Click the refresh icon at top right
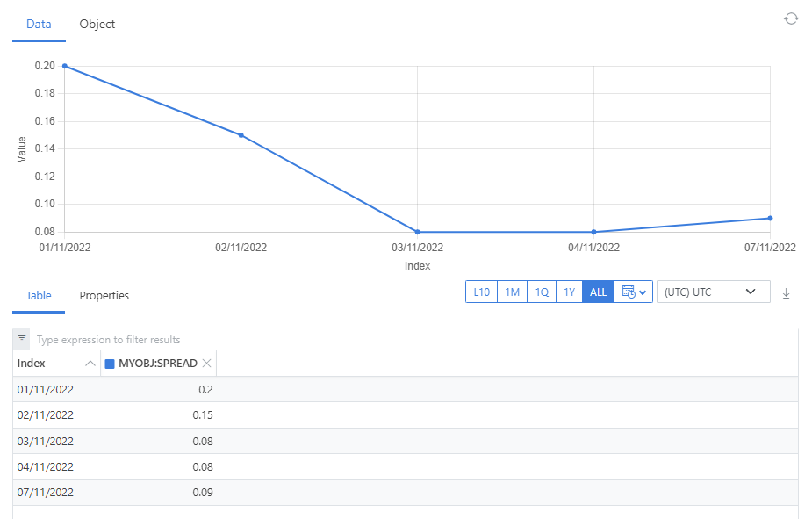The height and width of the screenshot is (519, 812). [x=791, y=18]
